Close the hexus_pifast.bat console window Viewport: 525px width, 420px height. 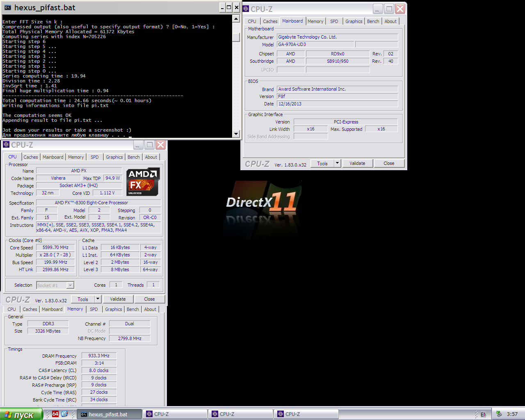pos(236,7)
